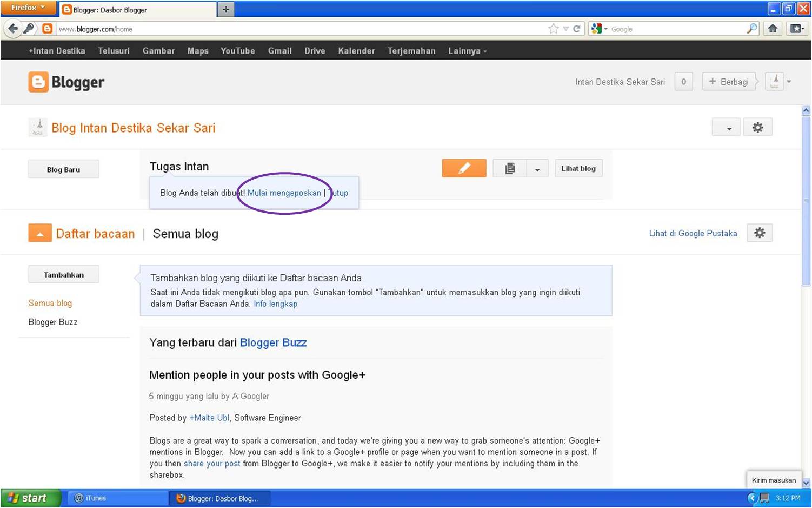Select Blogger Buzz in left sidebar
This screenshot has width=812, height=508.
(x=53, y=322)
